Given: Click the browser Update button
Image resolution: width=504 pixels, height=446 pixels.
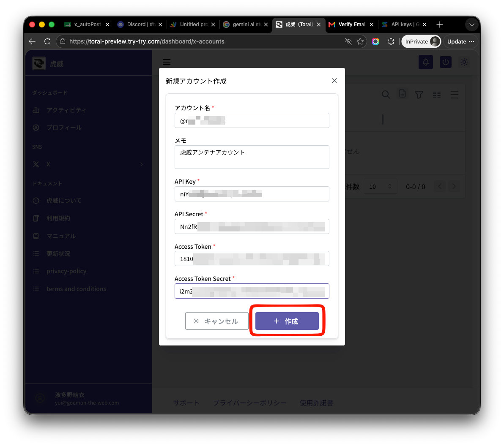Looking at the screenshot, I should [460, 41].
